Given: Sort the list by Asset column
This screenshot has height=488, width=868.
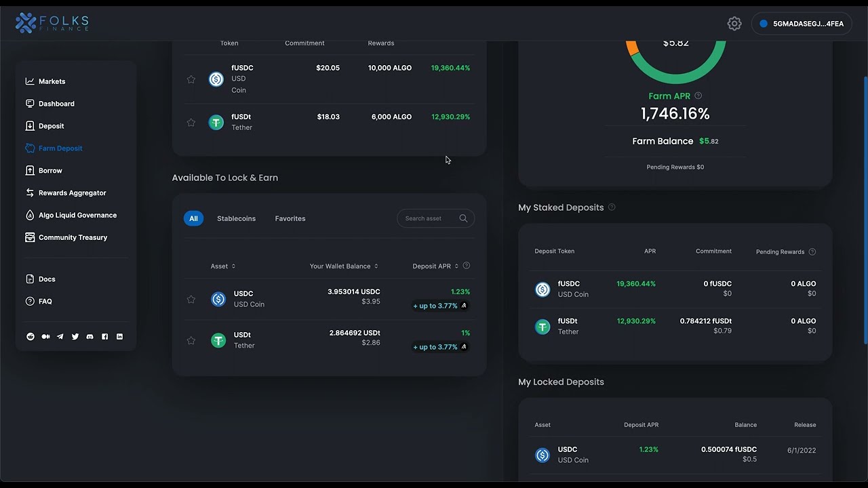Looking at the screenshot, I should coord(223,266).
